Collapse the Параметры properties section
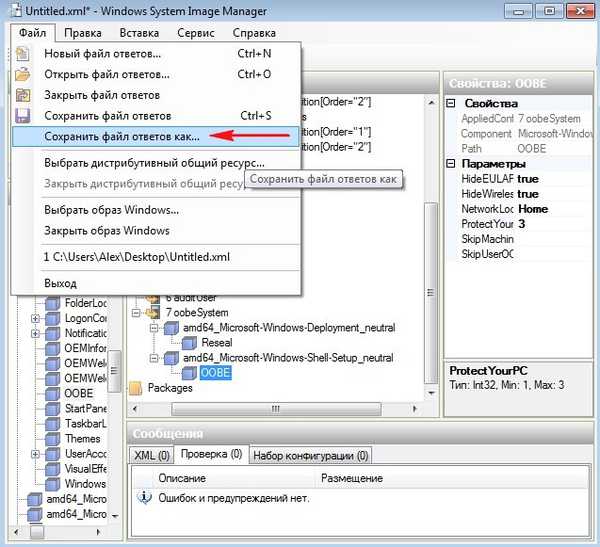The width and height of the screenshot is (600, 547). point(451,164)
